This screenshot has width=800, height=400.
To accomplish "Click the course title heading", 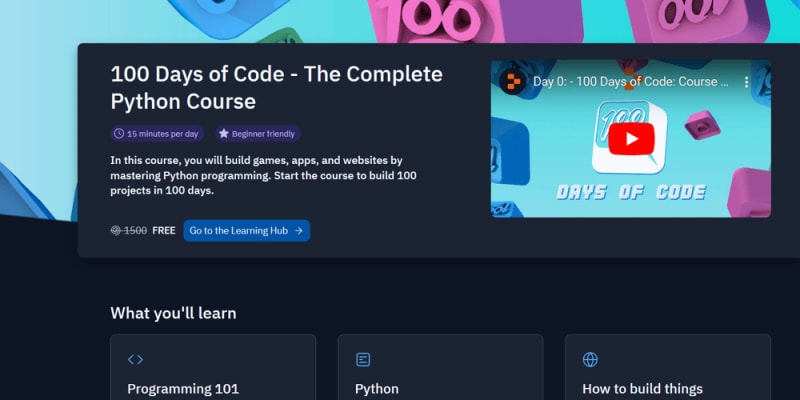I will 276,88.
